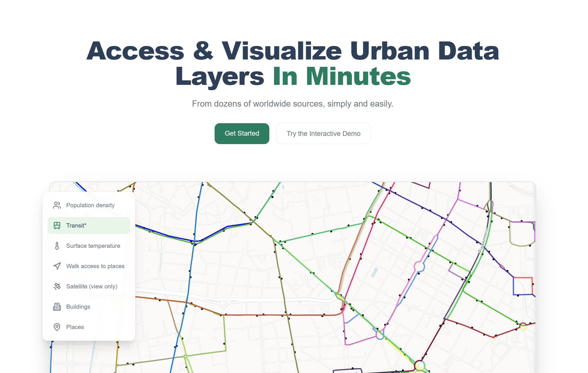Show Satellite (view only) layer
The height and width of the screenshot is (373, 588).
92,286
